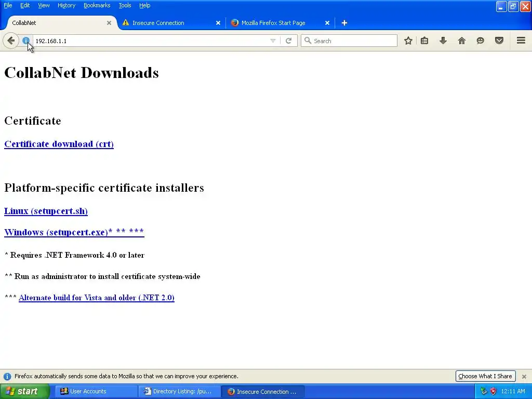The image size is (532, 399).
Task: Click the safely remove hardware tray icon
Action: click(484, 391)
